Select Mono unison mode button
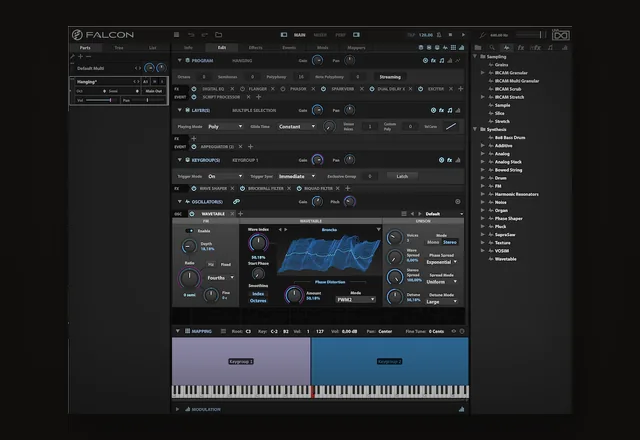The image size is (640, 440). [x=433, y=242]
